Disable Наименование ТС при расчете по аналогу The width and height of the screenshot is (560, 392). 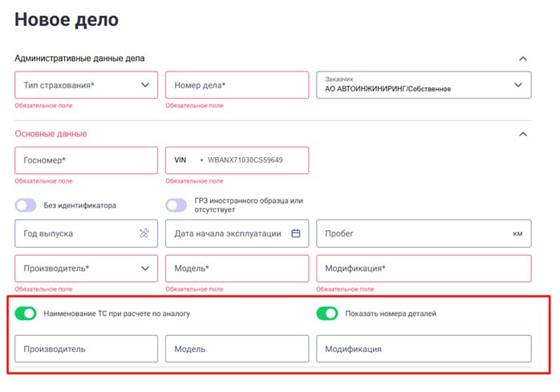(x=26, y=313)
